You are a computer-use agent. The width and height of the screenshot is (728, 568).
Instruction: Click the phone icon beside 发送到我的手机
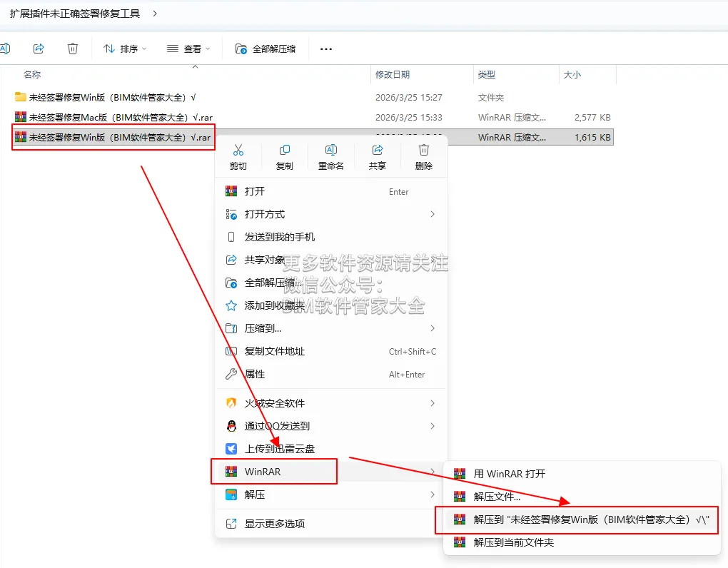tap(231, 237)
